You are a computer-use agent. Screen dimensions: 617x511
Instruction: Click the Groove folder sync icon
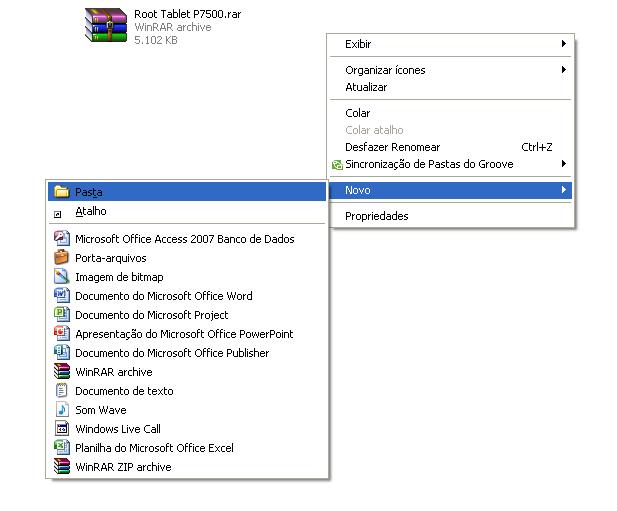point(337,164)
